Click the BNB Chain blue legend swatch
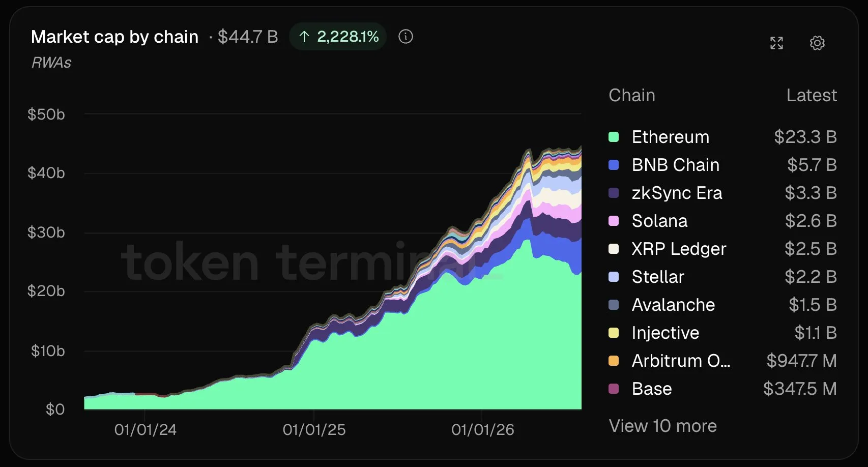Viewport: 868px width, 467px height. (614, 165)
